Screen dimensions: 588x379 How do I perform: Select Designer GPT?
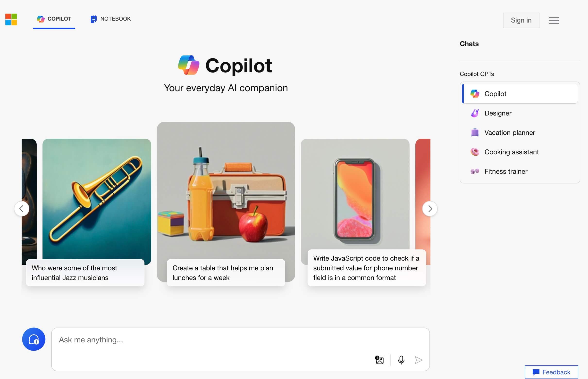coord(520,113)
